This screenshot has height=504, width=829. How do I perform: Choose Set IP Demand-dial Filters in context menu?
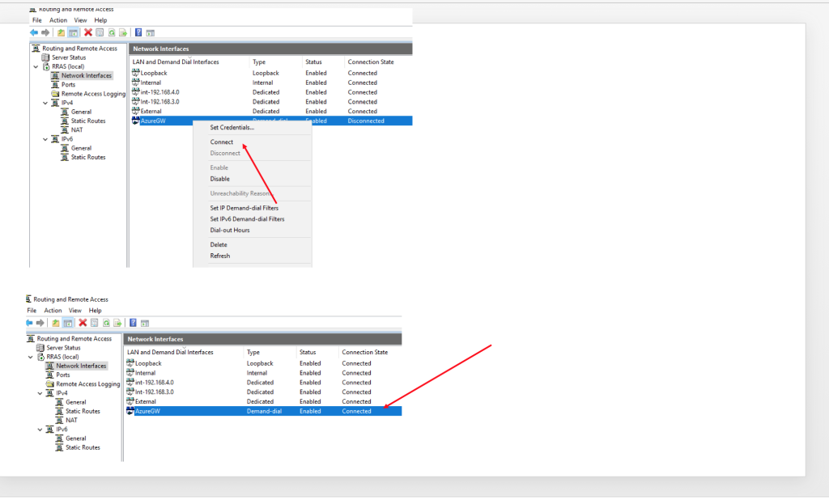tap(244, 208)
